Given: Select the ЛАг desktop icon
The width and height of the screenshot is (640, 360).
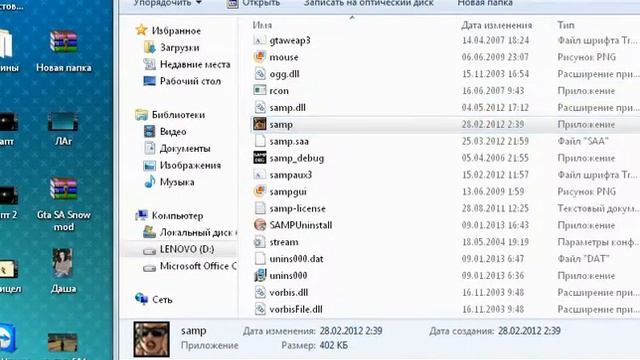Looking at the screenshot, I should [x=63, y=129].
